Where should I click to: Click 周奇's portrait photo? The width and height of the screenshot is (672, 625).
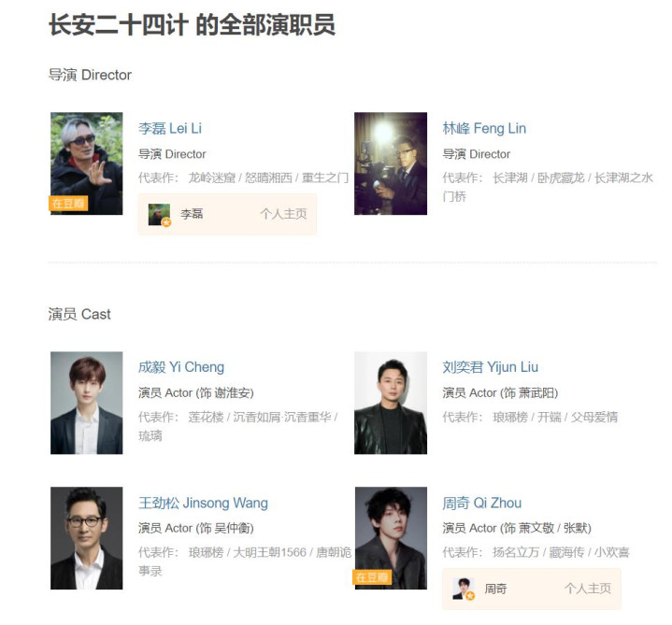[x=391, y=538]
